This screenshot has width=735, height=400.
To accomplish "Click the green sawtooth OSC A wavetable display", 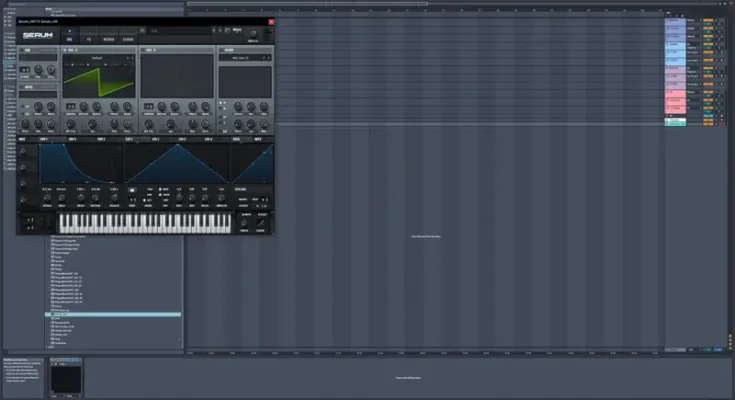I will pos(98,76).
